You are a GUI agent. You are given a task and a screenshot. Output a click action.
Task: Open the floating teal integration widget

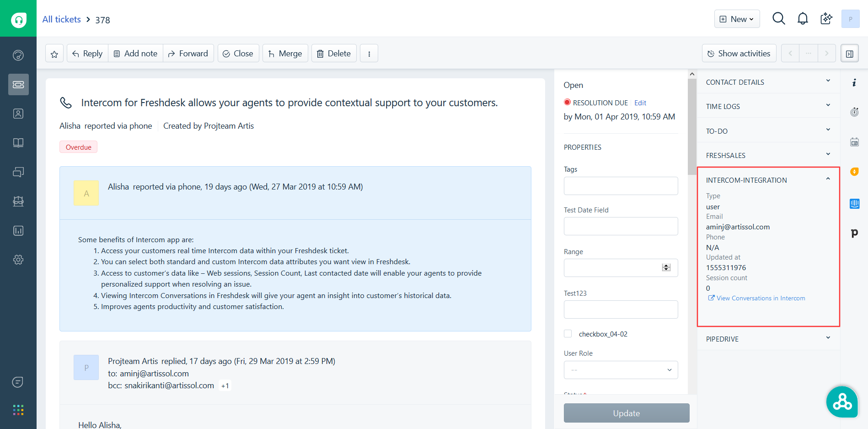point(842,402)
